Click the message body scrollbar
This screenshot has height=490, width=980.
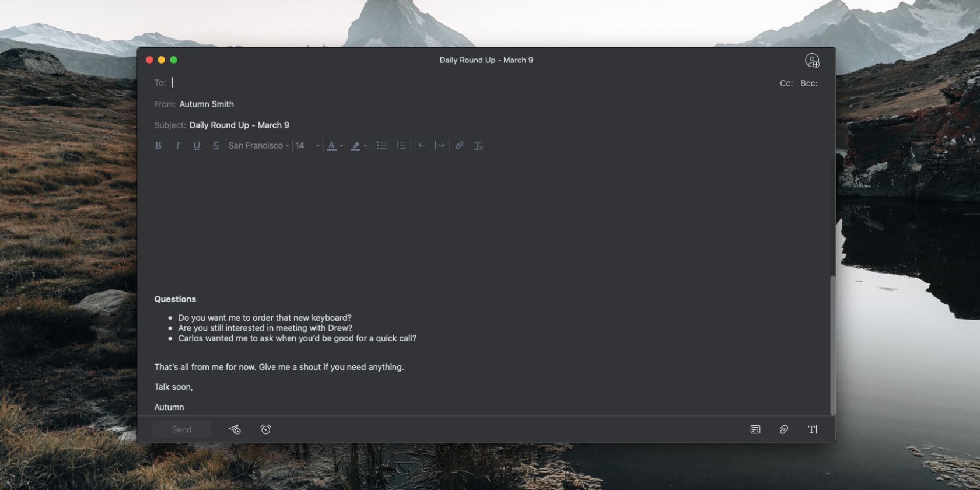coord(832,345)
